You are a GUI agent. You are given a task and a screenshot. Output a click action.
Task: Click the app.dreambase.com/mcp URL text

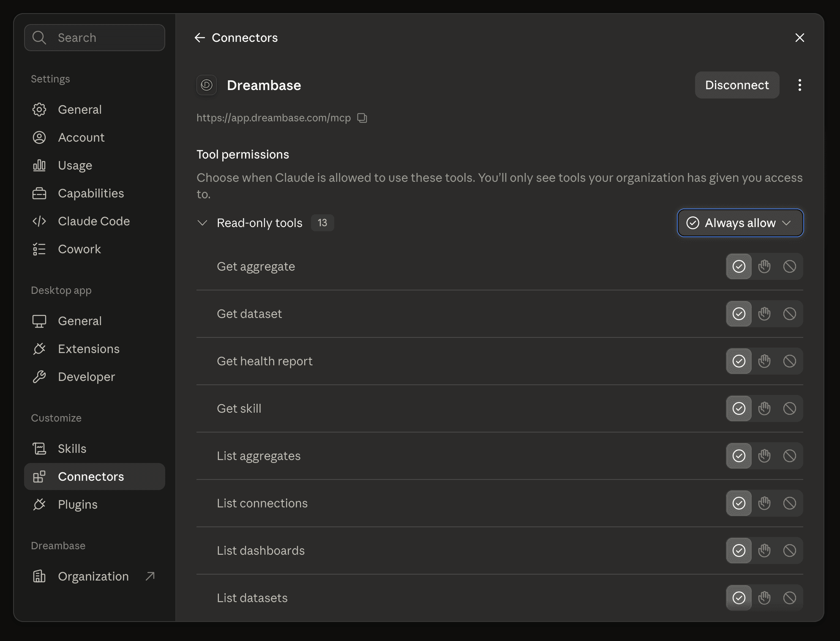(x=273, y=118)
